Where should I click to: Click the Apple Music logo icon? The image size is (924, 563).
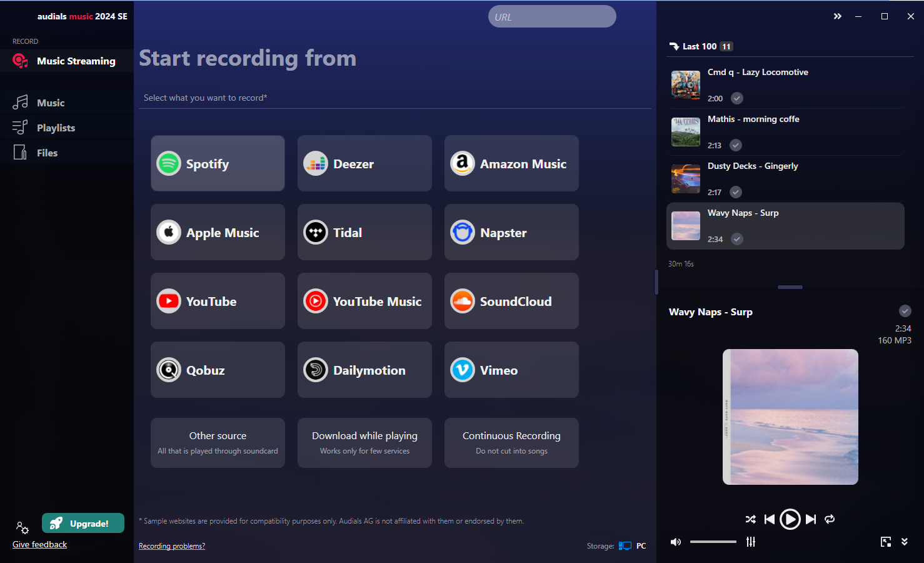169,233
